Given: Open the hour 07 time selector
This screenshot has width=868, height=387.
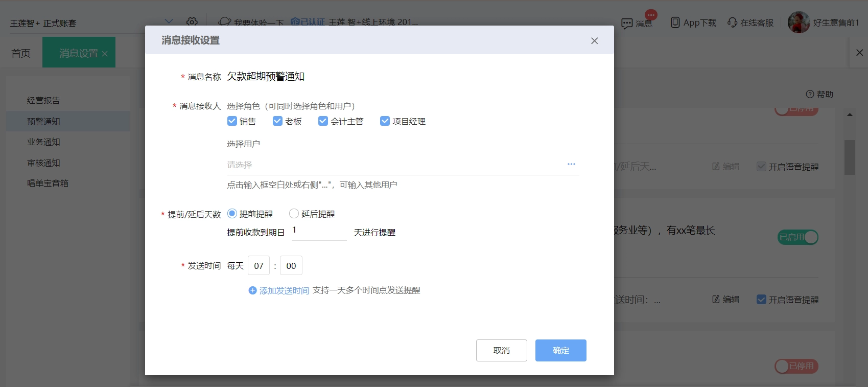Looking at the screenshot, I should click(x=259, y=266).
